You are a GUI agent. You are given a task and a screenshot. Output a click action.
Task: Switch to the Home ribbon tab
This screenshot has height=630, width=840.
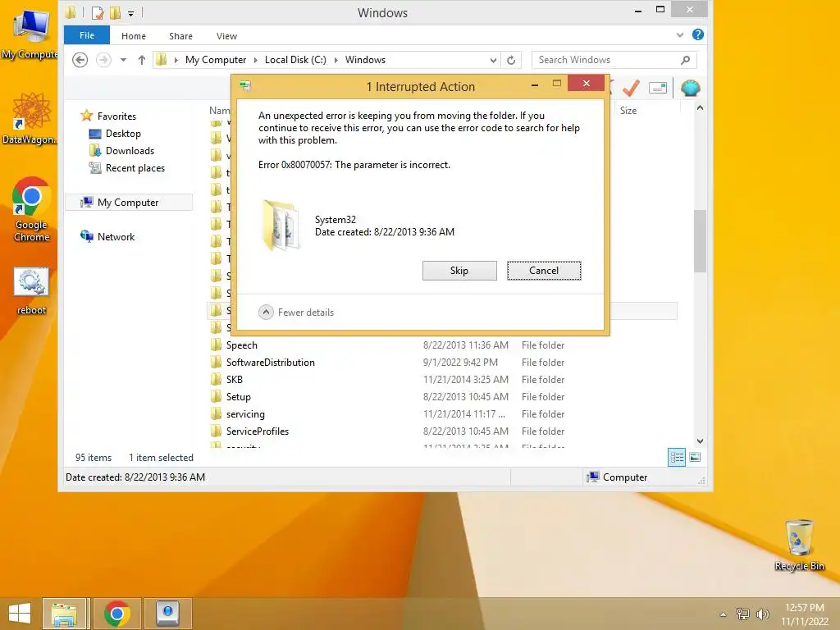[x=134, y=36]
